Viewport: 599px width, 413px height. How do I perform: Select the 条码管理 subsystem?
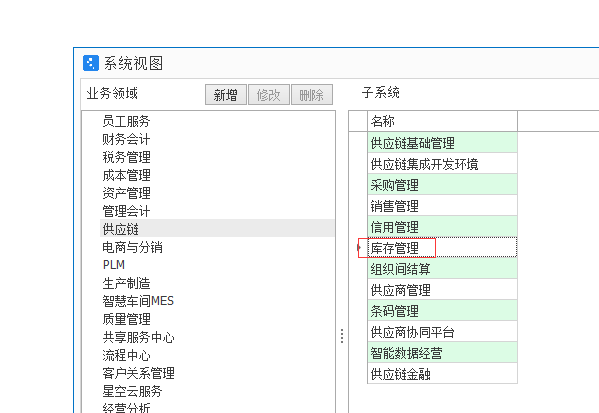click(442, 311)
